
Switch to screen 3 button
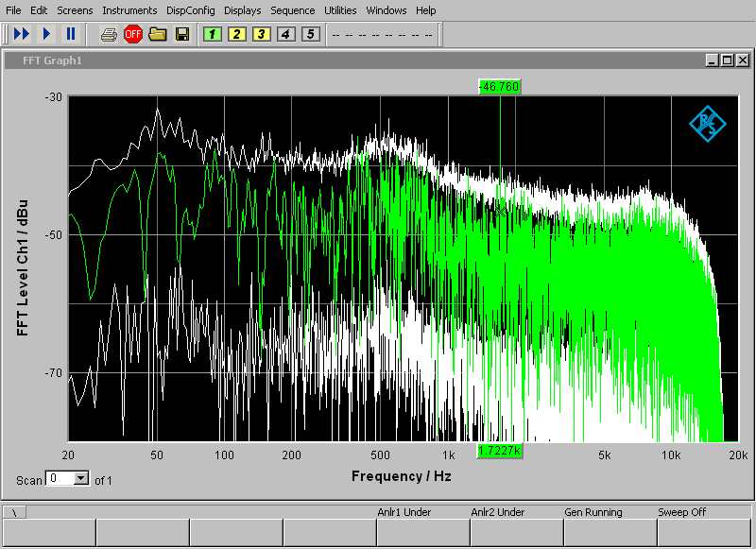point(262,34)
